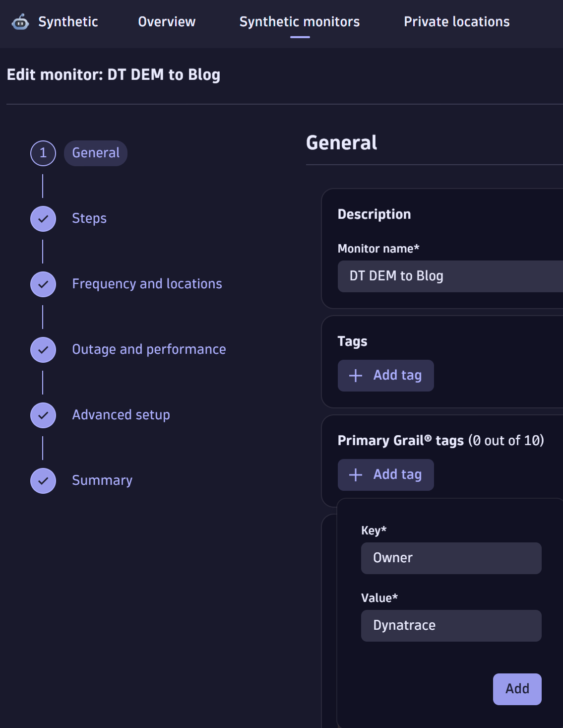Open the Synthetic monitors tab
Viewport: 563px width, 728px height.
(x=300, y=22)
